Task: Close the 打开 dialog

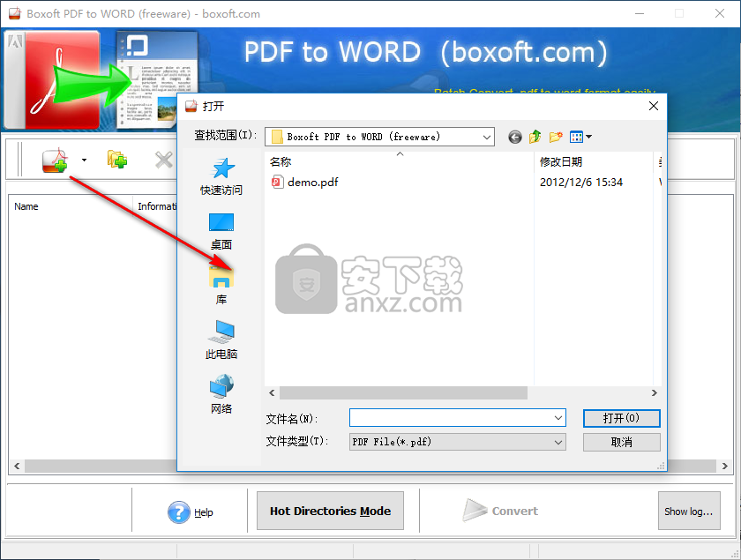Action: (654, 106)
